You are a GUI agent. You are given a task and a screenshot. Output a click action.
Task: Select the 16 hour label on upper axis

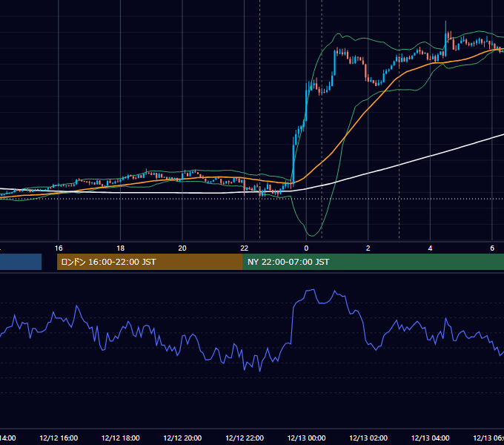pos(59,248)
